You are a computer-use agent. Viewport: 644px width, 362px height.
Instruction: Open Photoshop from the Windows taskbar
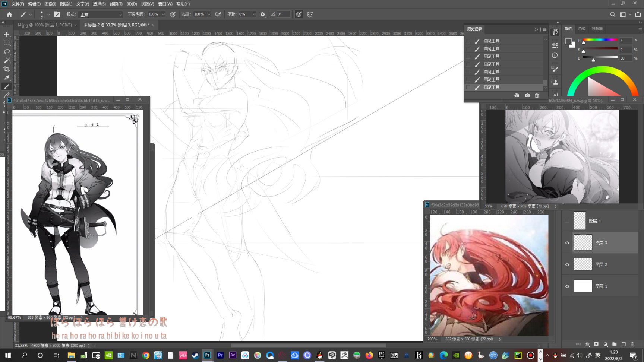207,355
